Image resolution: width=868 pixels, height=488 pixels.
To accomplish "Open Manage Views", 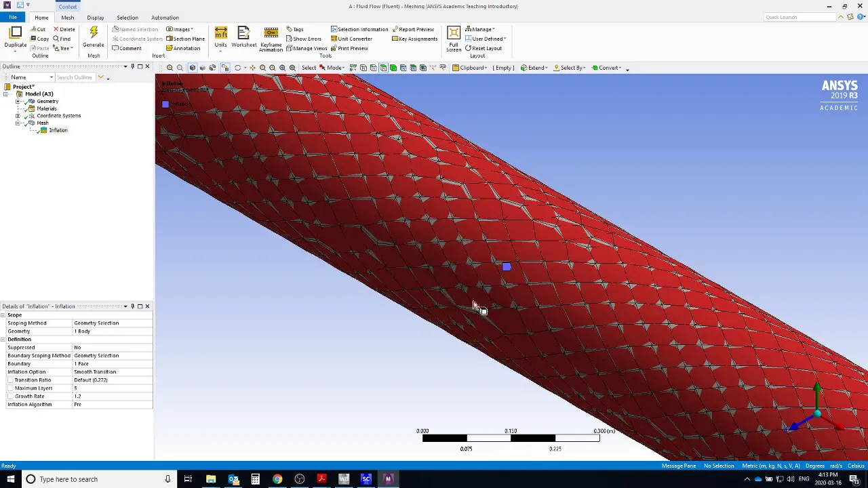I will [307, 48].
